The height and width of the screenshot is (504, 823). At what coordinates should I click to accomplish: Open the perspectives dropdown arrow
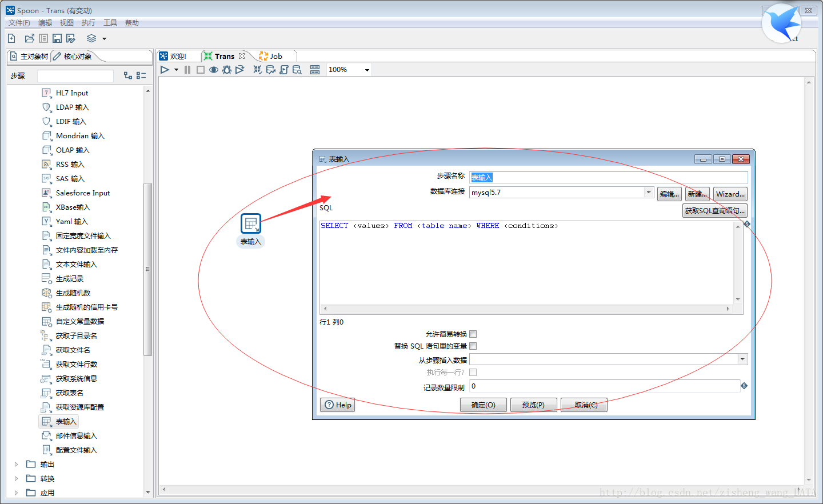(x=104, y=39)
